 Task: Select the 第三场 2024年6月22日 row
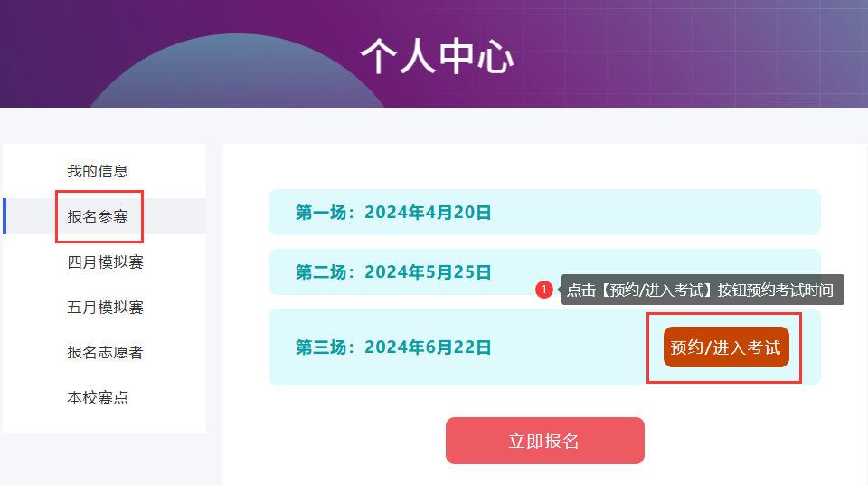click(544, 347)
